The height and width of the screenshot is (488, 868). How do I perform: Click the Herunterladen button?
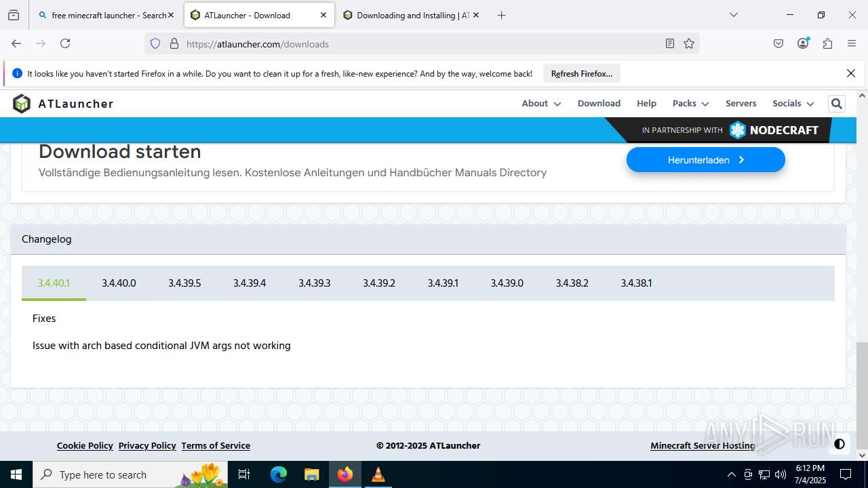click(705, 160)
